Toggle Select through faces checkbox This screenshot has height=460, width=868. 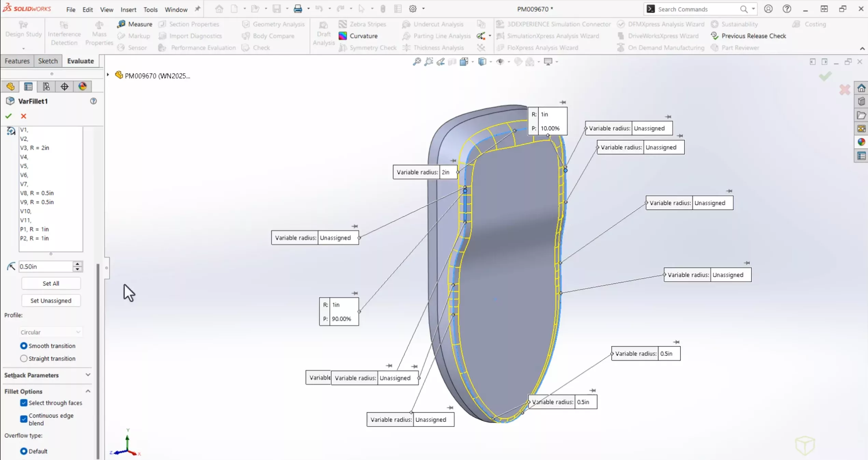[x=24, y=403]
